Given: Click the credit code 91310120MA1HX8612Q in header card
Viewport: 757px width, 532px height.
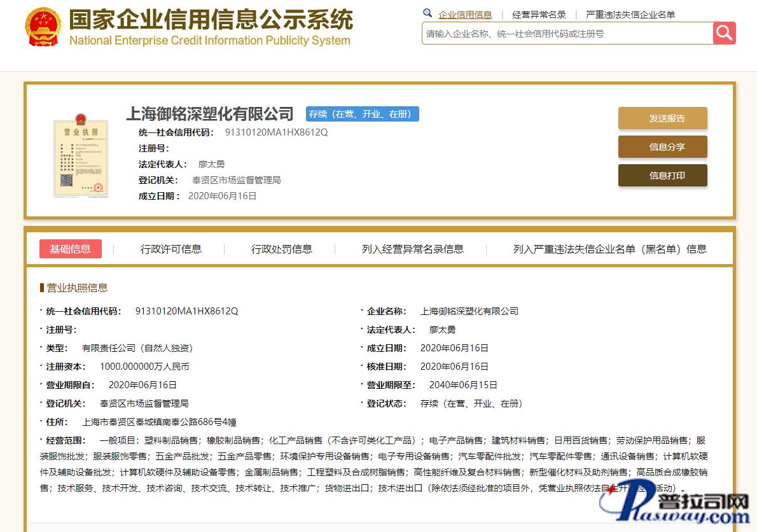Looking at the screenshot, I should click(x=276, y=132).
